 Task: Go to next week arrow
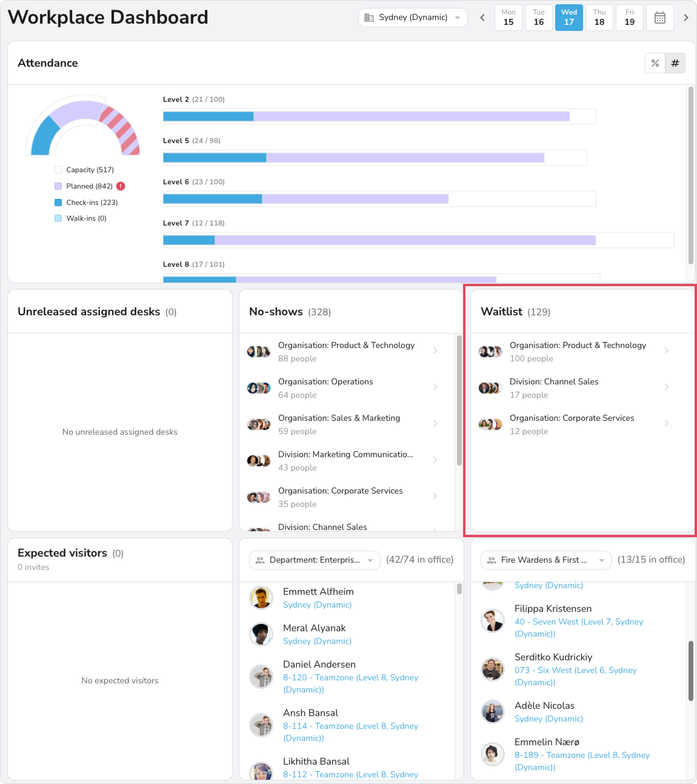[x=686, y=18]
